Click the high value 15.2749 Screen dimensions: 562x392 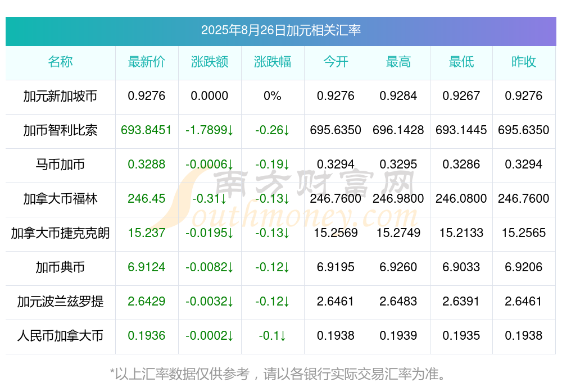tap(398, 233)
